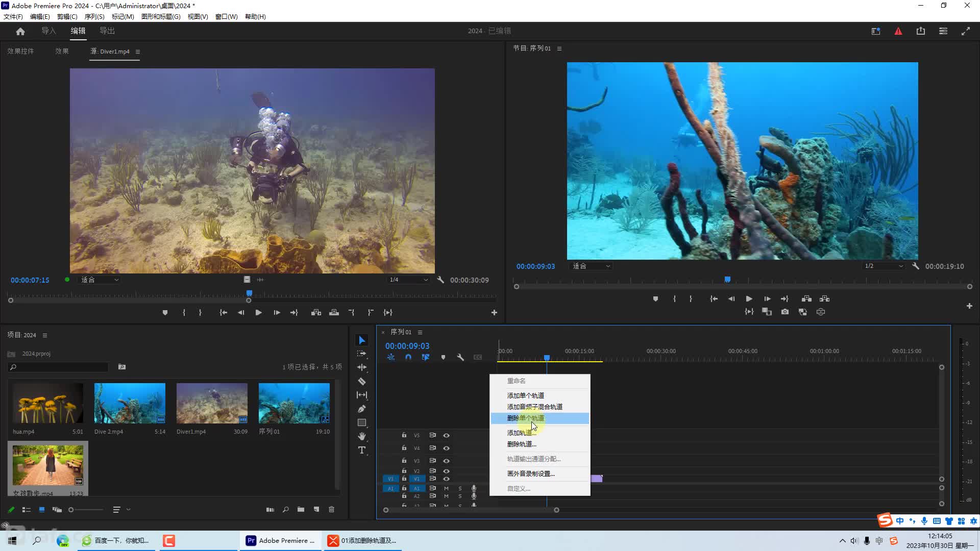Select the Rectangle tool
The width and height of the screenshot is (980, 551).
[x=362, y=422]
